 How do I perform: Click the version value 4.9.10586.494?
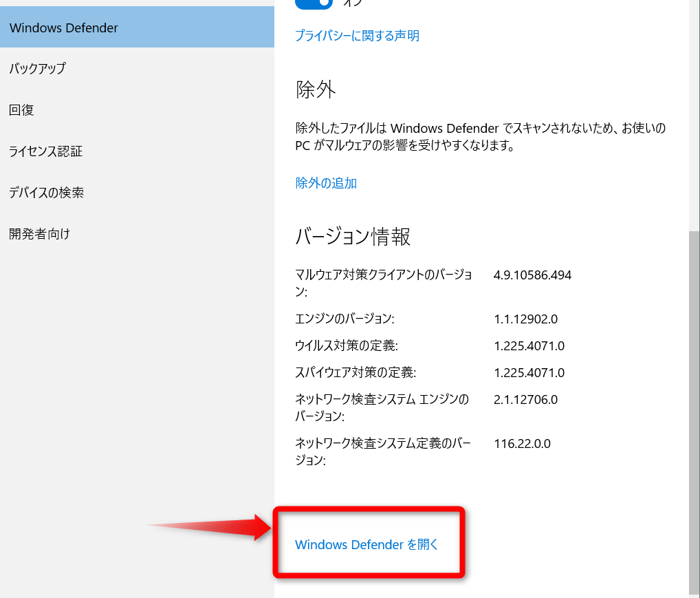coord(532,275)
